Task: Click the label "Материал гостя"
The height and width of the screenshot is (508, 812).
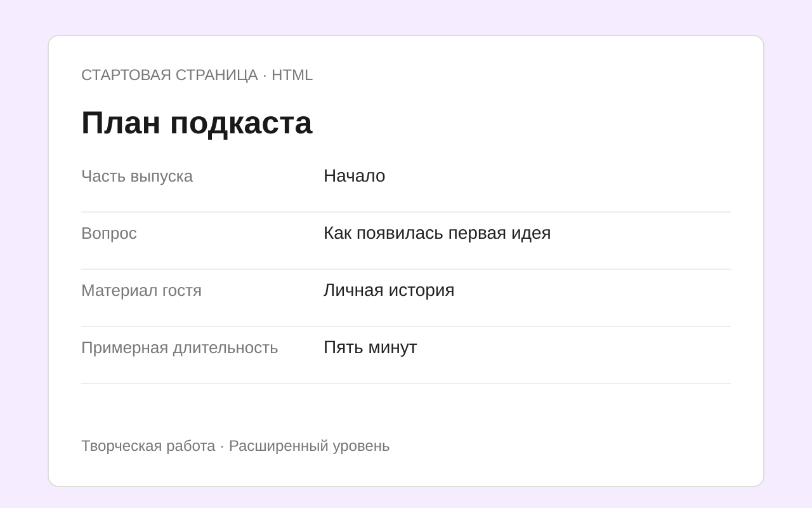Action: coord(141,290)
